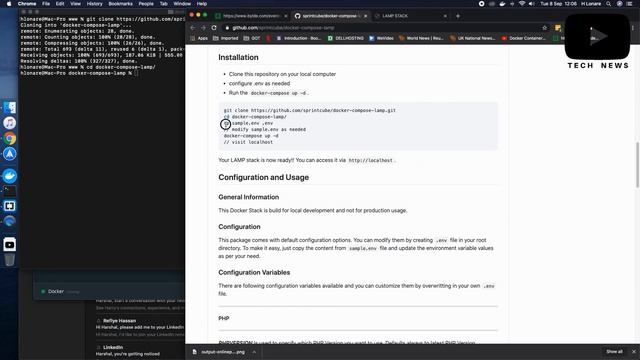This screenshot has width=640, height=360.
Task: Open the Terminal icon in the Dock
Action: (9, 191)
